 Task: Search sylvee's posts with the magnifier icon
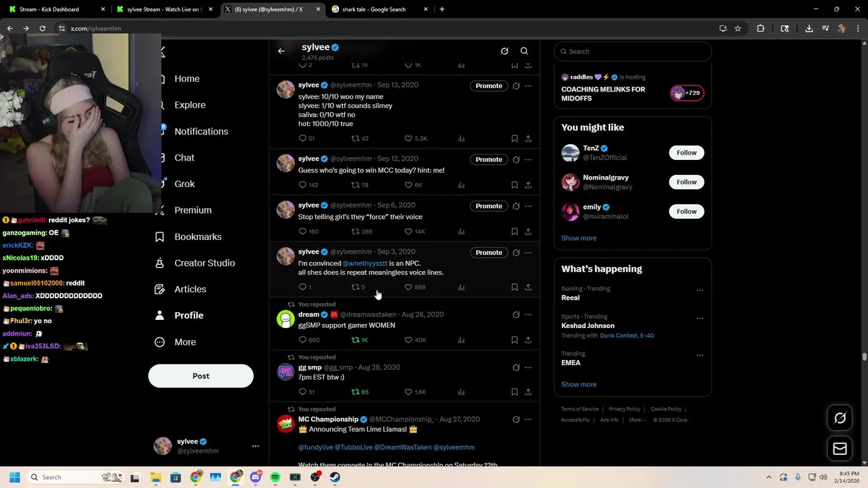pyautogui.click(x=524, y=51)
